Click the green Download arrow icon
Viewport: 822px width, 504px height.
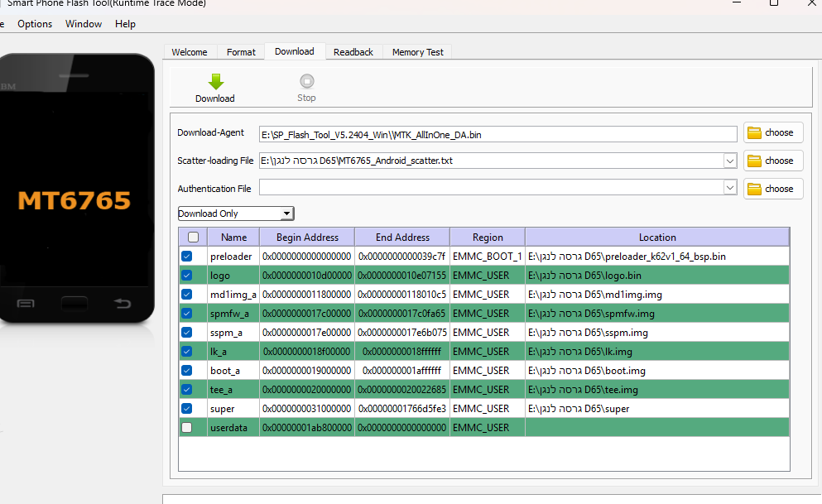tap(215, 81)
